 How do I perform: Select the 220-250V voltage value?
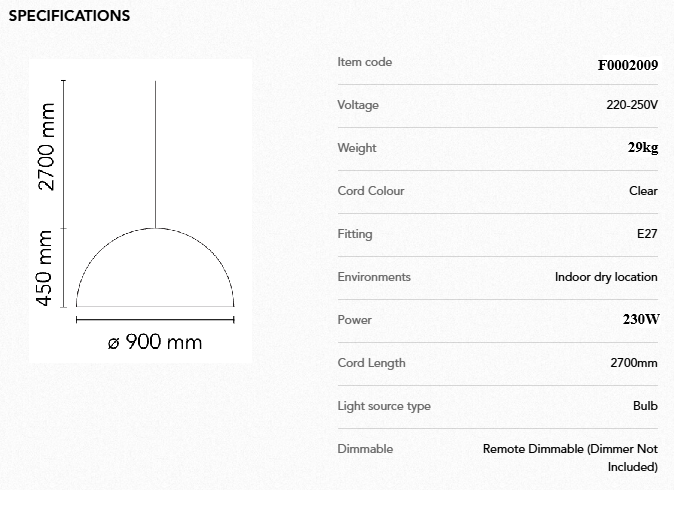point(632,105)
